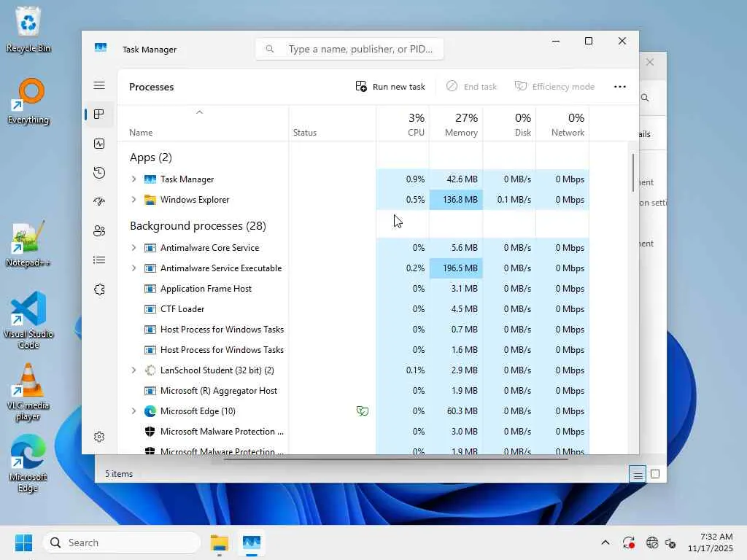Expand the Microsoft Edge (10) row

(134, 411)
